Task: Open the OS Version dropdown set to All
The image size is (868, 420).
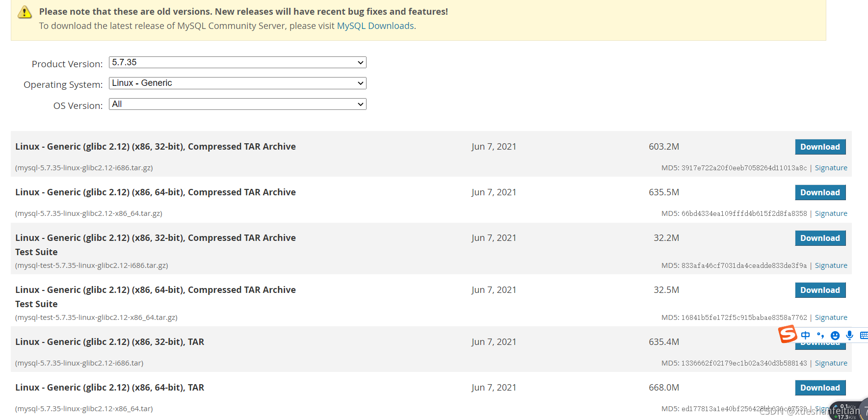Action: point(237,104)
